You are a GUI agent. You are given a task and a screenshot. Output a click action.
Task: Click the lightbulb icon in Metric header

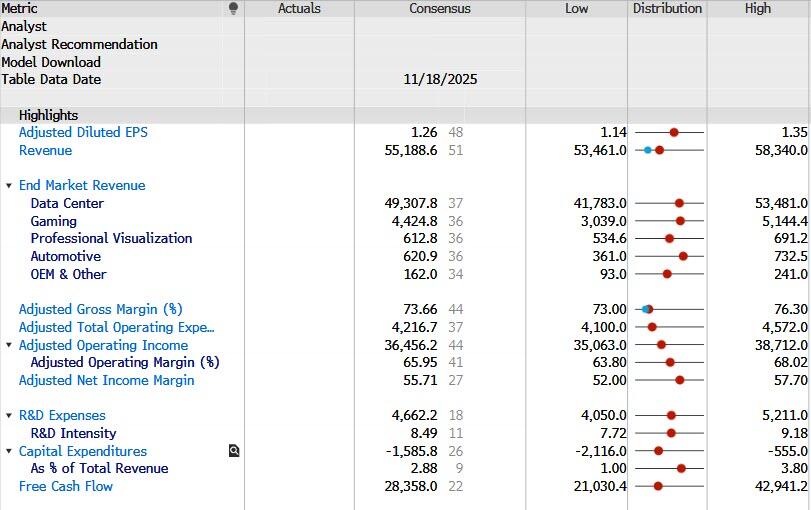coord(233,9)
